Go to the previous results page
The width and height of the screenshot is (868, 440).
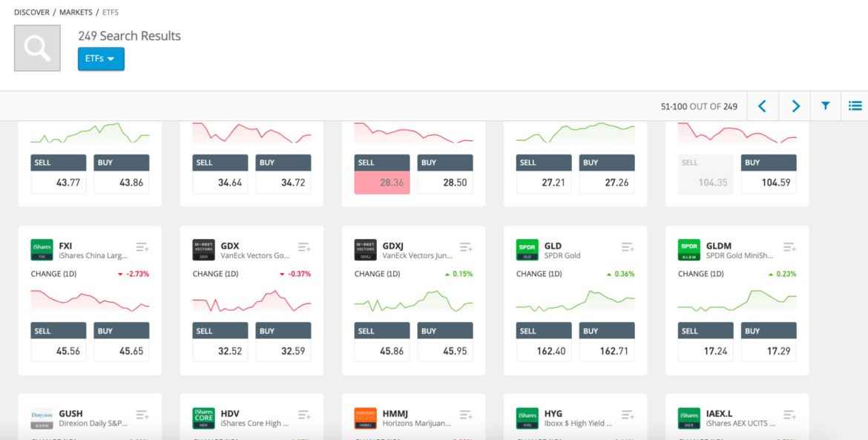pyautogui.click(x=762, y=106)
